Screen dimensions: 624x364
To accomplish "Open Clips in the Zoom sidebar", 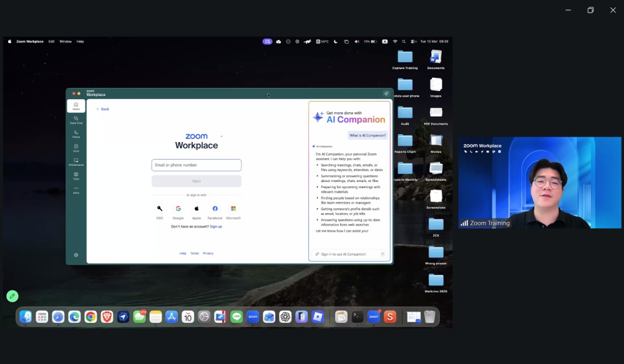I will click(x=76, y=176).
